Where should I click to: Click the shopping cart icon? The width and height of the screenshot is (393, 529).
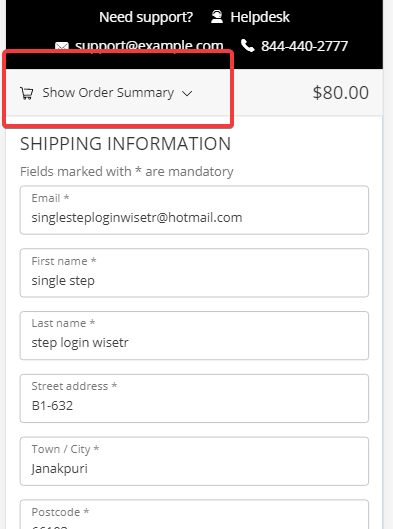[x=27, y=93]
